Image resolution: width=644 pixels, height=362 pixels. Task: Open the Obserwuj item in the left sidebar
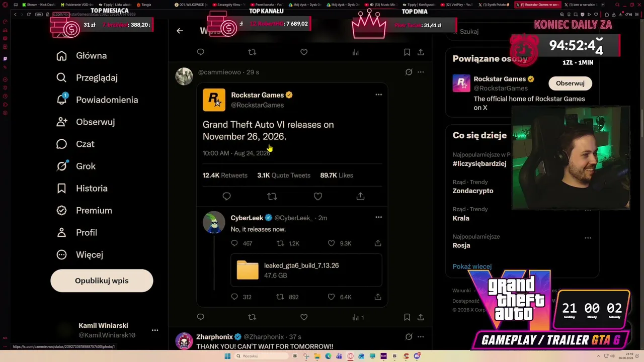coord(86,122)
